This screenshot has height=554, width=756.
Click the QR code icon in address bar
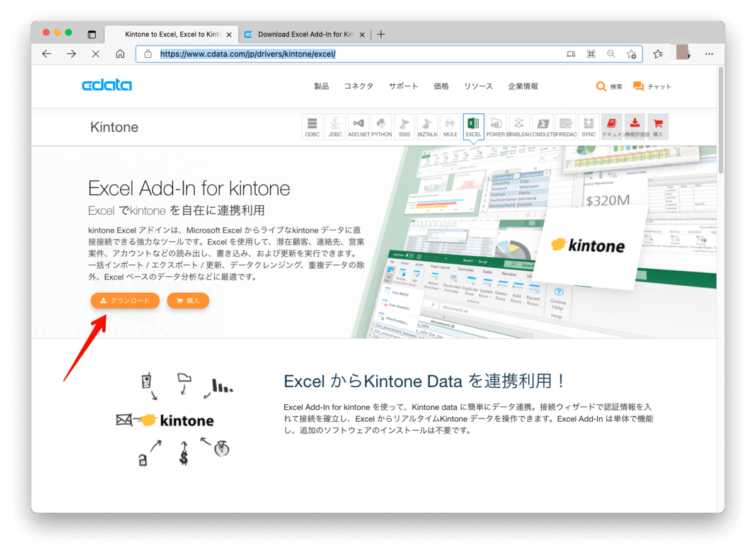591,54
